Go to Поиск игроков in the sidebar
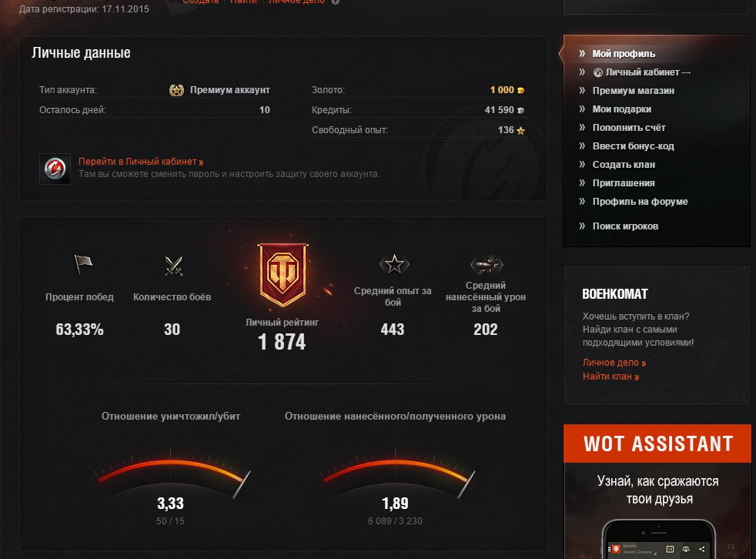Viewport: 756px width, 559px height. pyautogui.click(x=625, y=226)
